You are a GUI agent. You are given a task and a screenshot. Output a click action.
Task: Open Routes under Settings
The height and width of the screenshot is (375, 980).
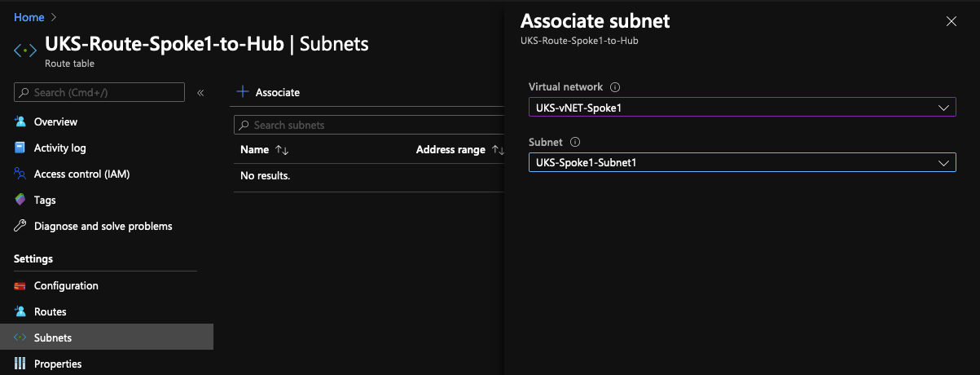51,311
